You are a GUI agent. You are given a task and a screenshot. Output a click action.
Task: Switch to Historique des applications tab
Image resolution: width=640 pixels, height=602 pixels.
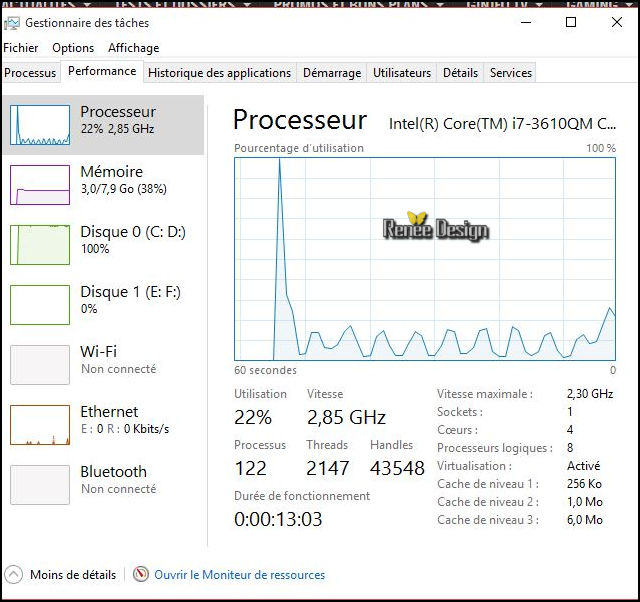(x=220, y=73)
